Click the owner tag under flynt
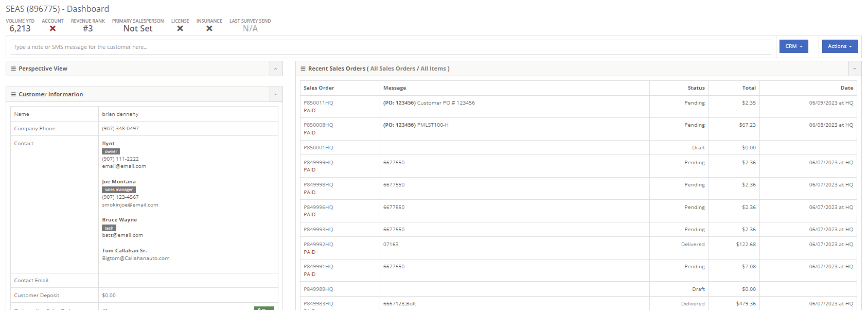Screen dimensions: 868x310 coord(111,152)
